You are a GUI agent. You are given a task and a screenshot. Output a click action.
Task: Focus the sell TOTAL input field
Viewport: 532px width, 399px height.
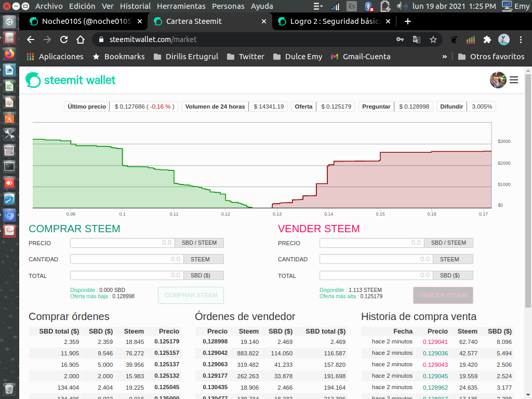point(376,275)
